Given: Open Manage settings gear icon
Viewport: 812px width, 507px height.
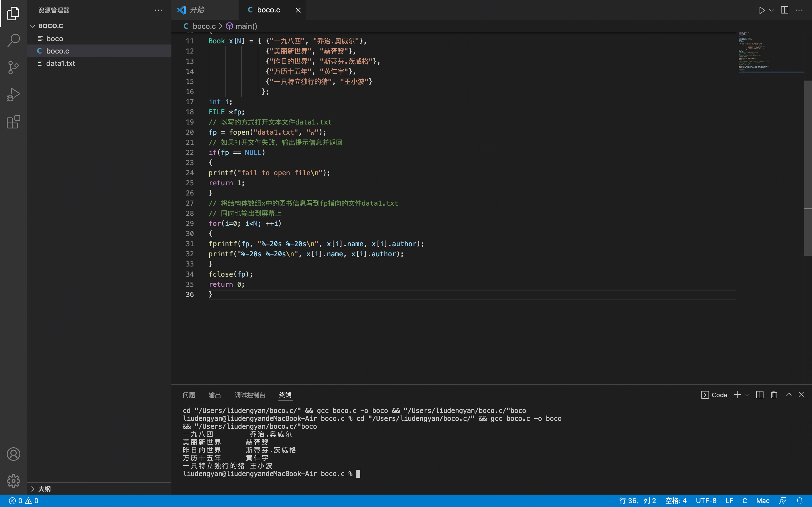Looking at the screenshot, I should [x=14, y=481].
